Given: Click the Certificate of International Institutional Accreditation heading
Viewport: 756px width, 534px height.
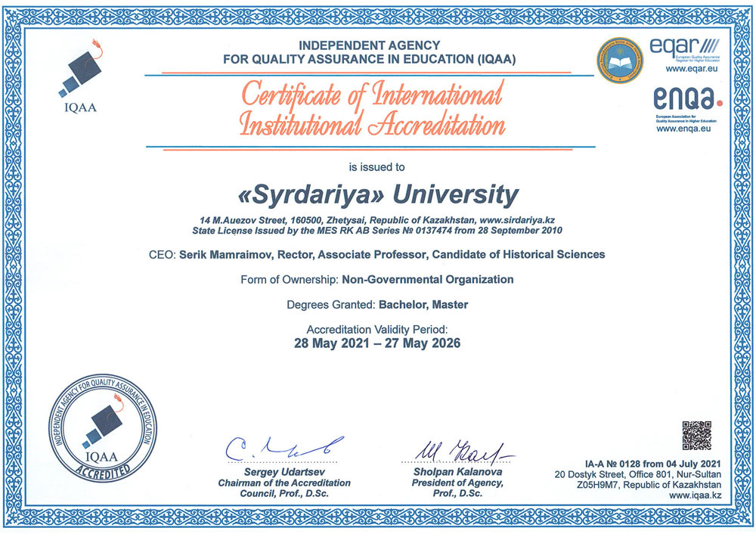Looking at the screenshot, I should 370,110.
